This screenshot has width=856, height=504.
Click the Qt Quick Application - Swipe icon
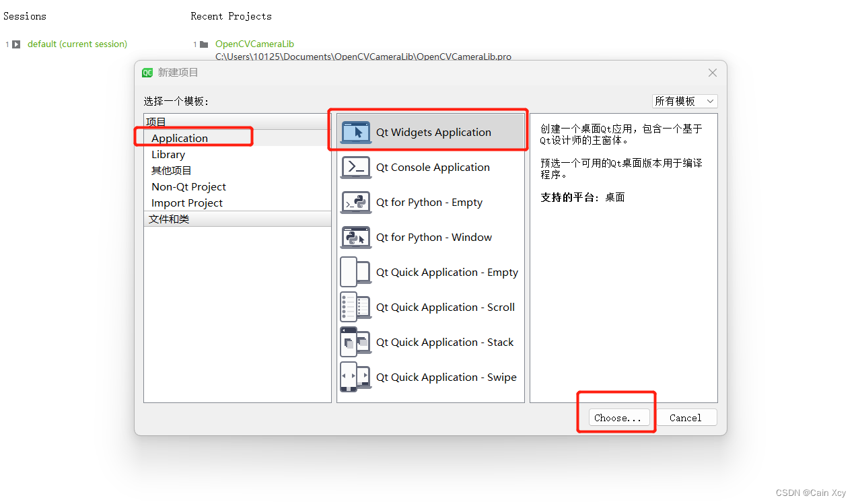[356, 377]
